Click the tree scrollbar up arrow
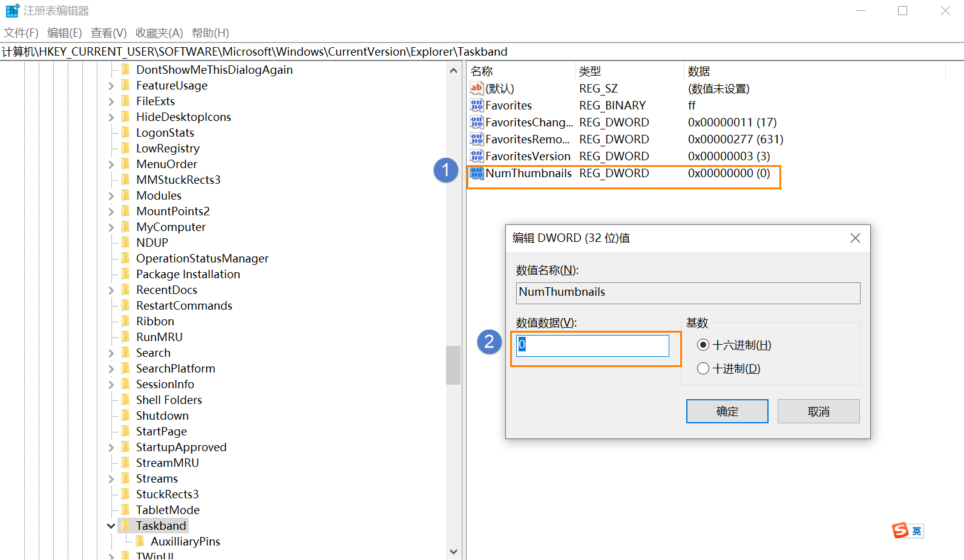 [x=453, y=70]
